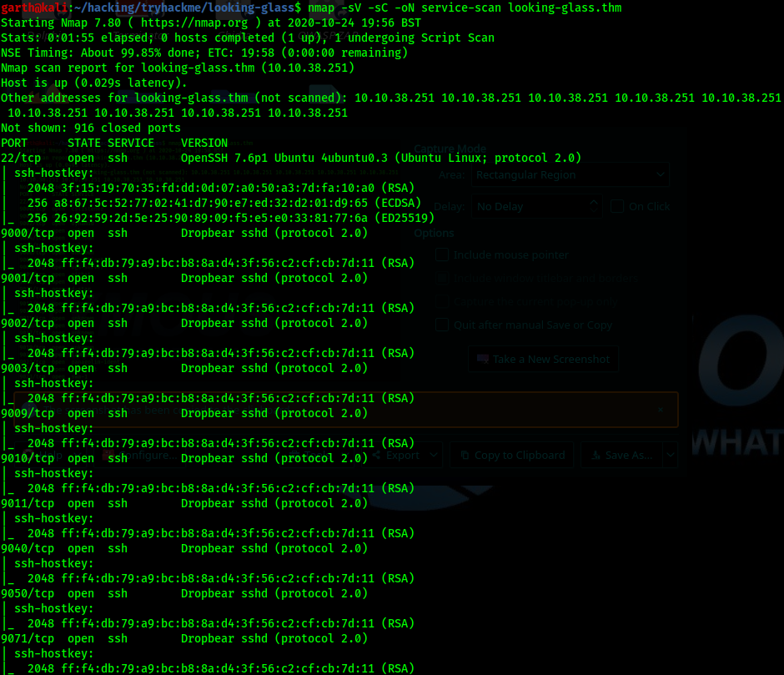Click the 'Stats: 0:01:55 elapsed' line
The width and height of the screenshot is (784, 675).
coord(248,38)
